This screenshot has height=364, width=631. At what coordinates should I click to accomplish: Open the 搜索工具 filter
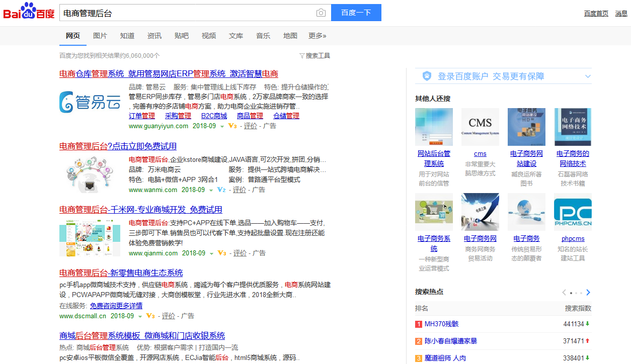tap(314, 56)
